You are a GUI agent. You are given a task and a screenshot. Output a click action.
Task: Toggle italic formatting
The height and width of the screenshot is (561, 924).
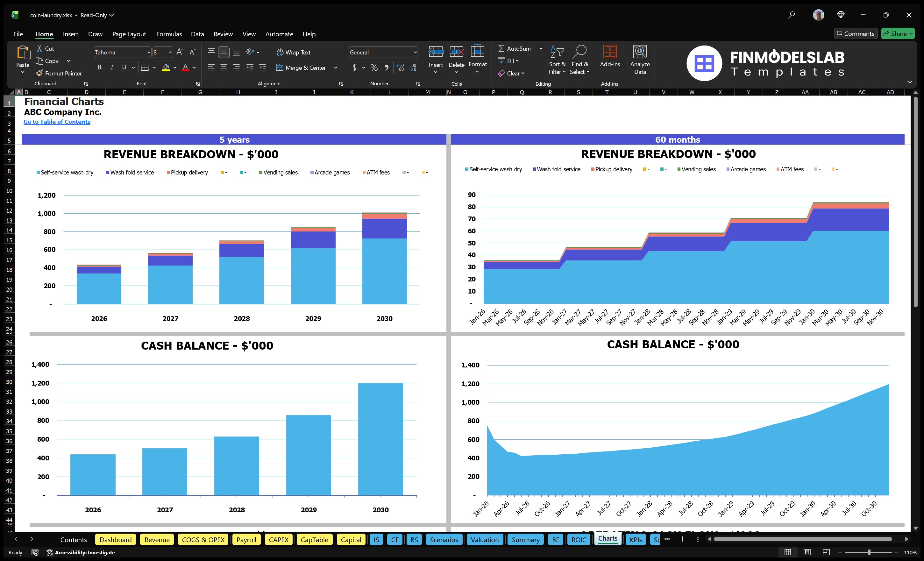(111, 67)
